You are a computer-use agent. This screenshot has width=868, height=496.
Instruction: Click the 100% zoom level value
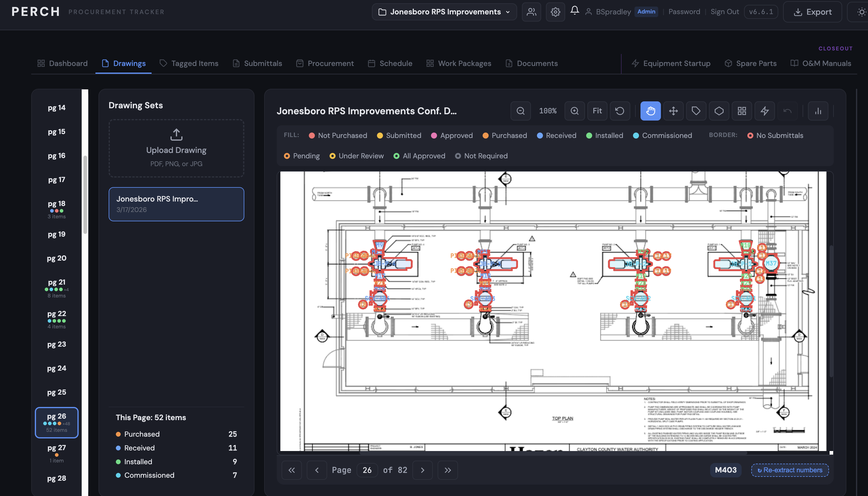(547, 111)
